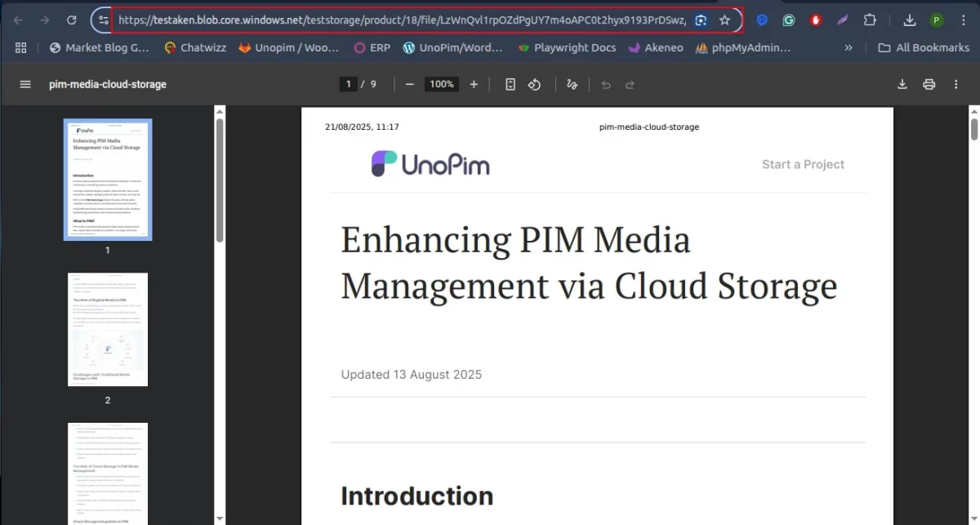Image resolution: width=980 pixels, height=525 pixels.
Task: Bookmark this page with the star icon
Action: point(724,20)
